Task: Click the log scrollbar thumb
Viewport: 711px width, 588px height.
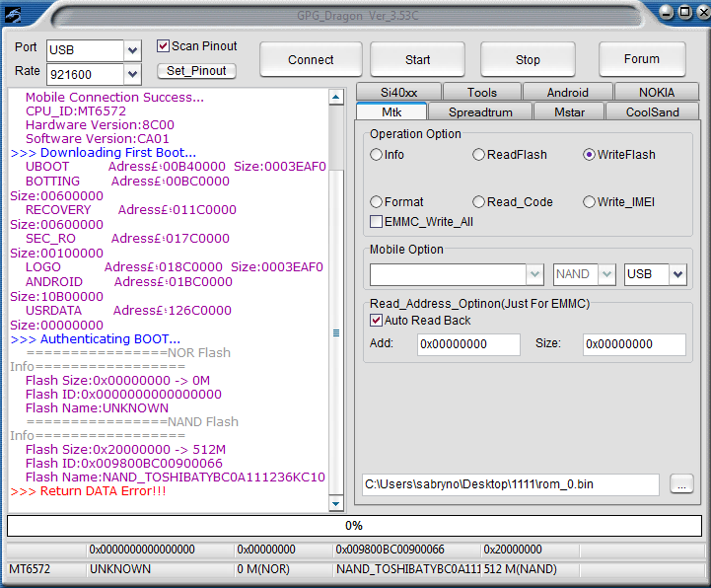Action: [336, 332]
